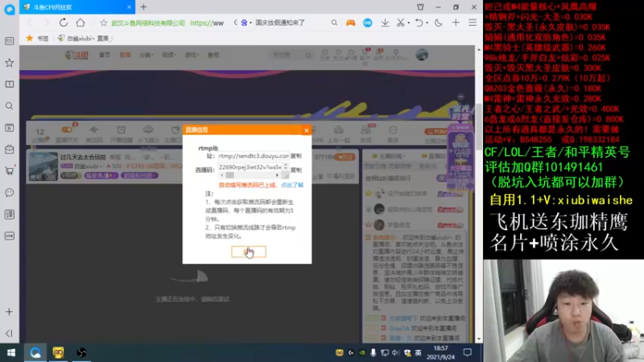The width and height of the screenshot is (644, 362).
Task: Open 鱼吧 on Douyu navigation
Action: 213,55
